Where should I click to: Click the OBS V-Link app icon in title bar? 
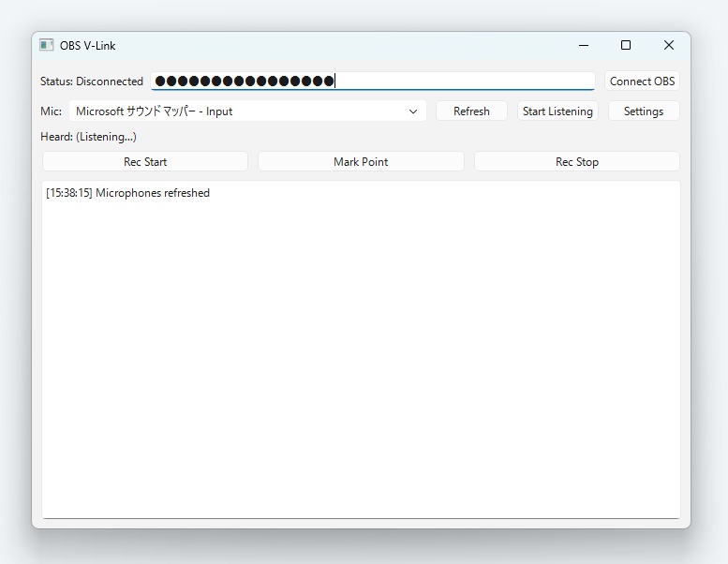click(x=47, y=45)
